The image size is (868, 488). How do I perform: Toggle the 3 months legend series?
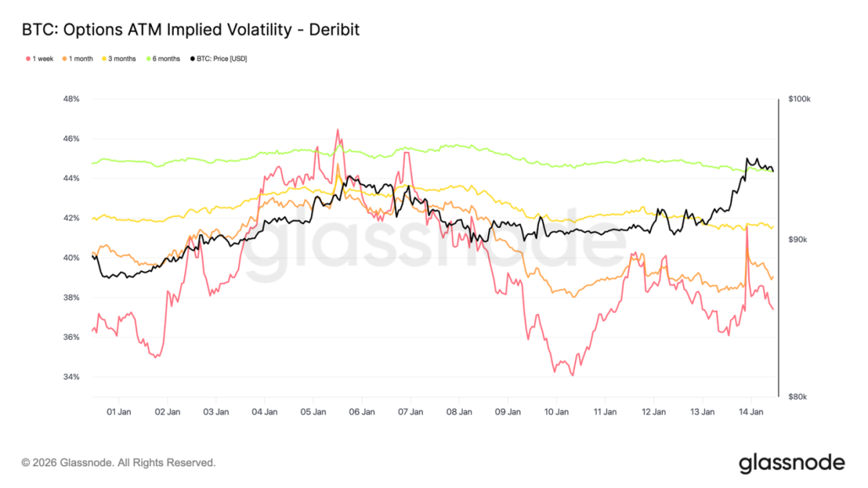(x=119, y=59)
